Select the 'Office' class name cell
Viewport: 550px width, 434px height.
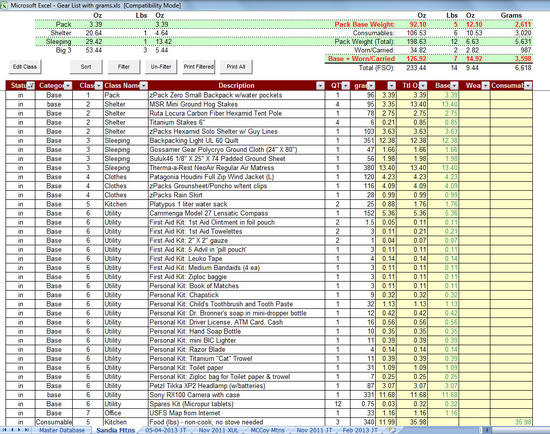[126, 413]
